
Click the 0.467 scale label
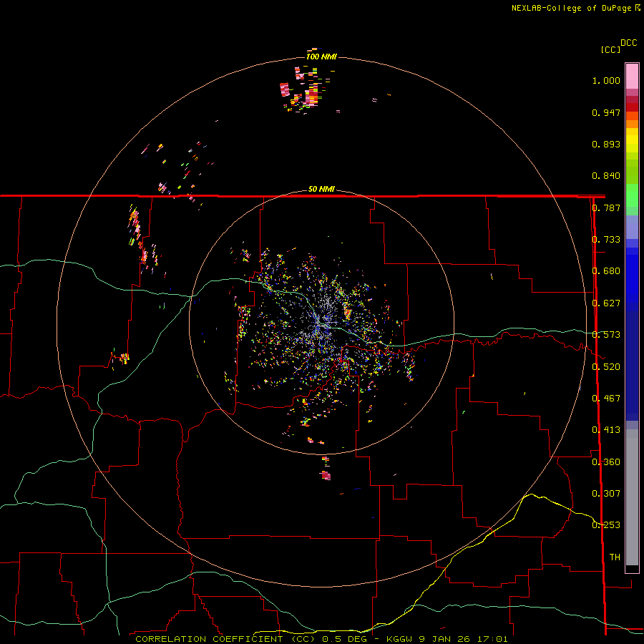[x=606, y=399]
